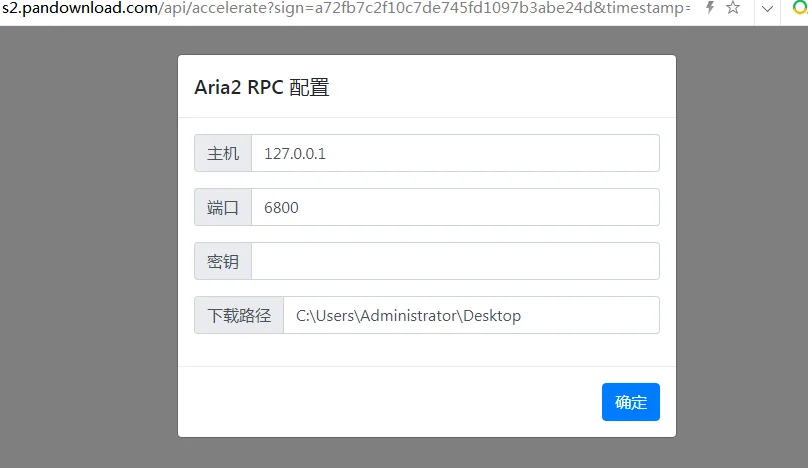
Task: Select the empty 密钥 secret key field
Action: tap(455, 261)
